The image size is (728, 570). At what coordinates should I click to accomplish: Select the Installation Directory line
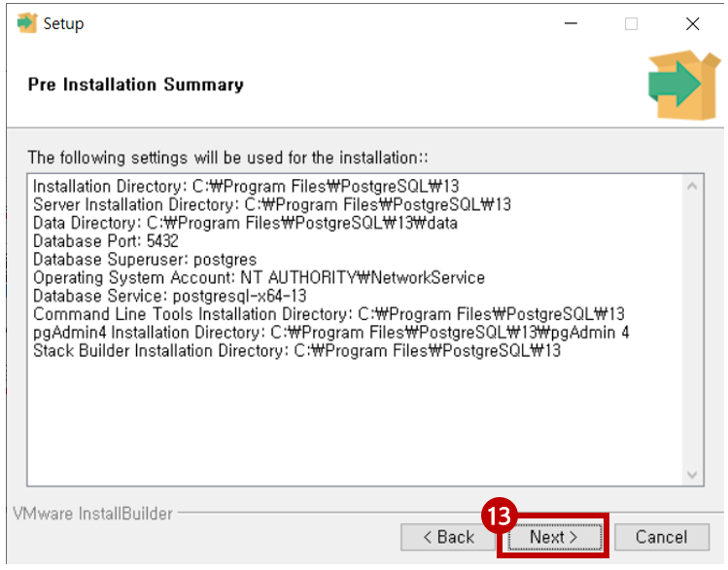[x=246, y=187]
